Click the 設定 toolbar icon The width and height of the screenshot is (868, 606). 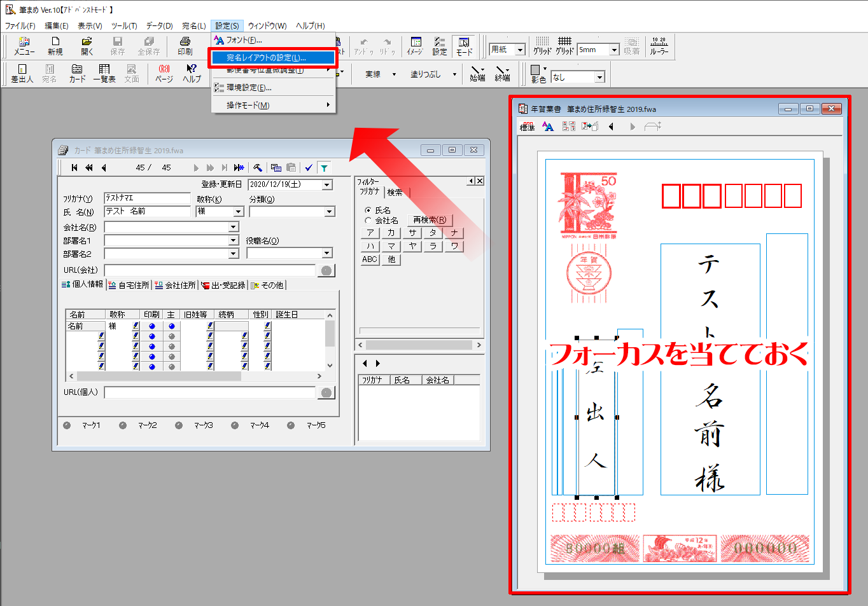pos(440,46)
